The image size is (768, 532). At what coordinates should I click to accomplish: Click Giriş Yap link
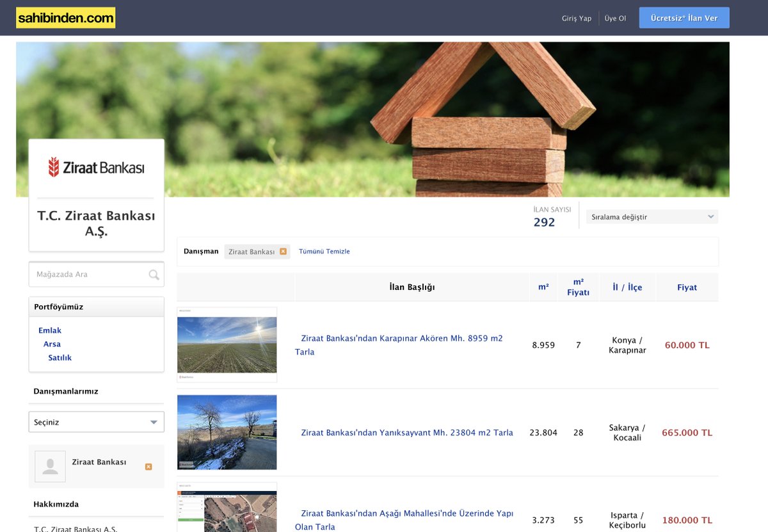point(577,19)
